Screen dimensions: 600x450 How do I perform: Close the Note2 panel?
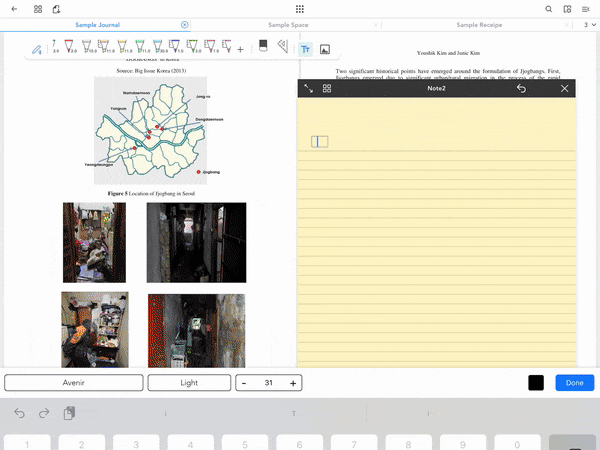564,88
